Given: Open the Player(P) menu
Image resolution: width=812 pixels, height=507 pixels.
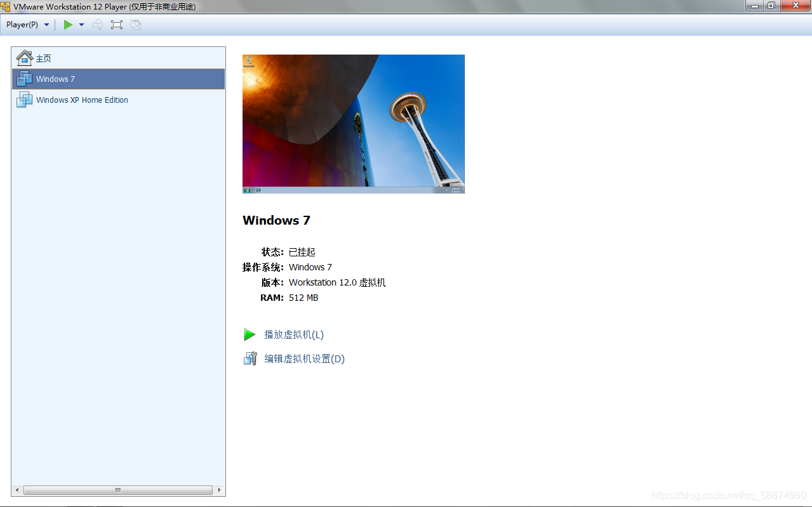Looking at the screenshot, I should 27,25.
